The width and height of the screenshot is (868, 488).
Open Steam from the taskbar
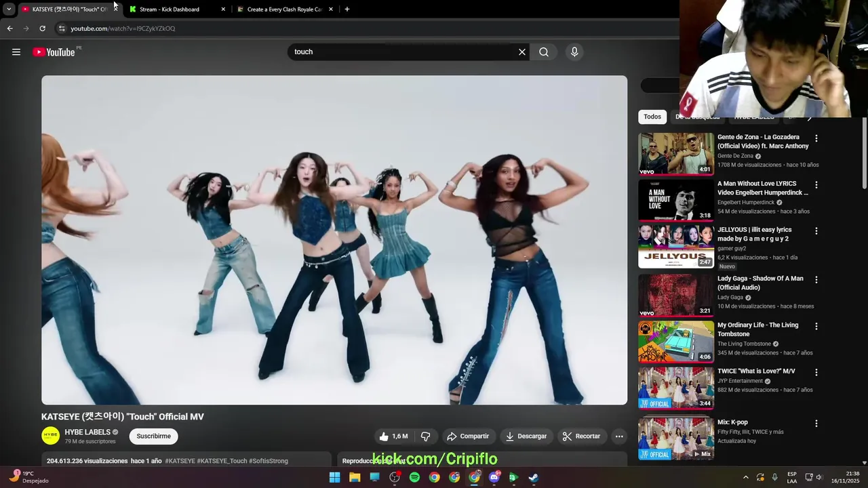click(534, 477)
